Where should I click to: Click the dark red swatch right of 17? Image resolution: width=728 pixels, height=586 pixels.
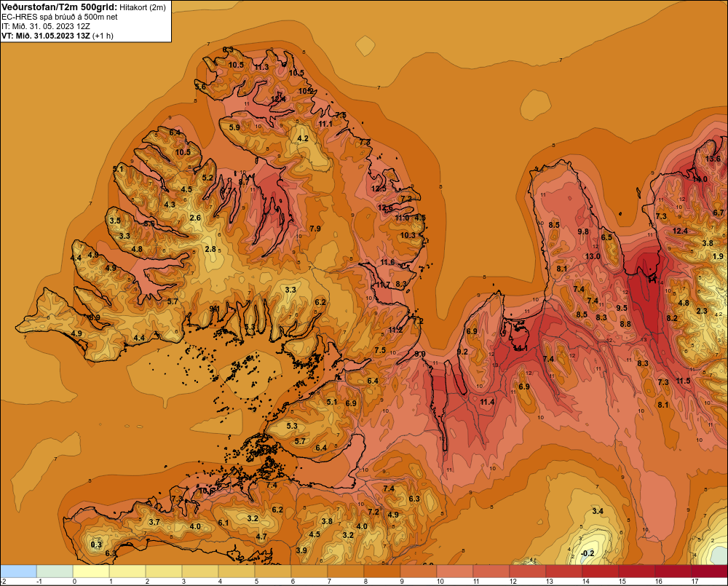[x=709, y=571]
